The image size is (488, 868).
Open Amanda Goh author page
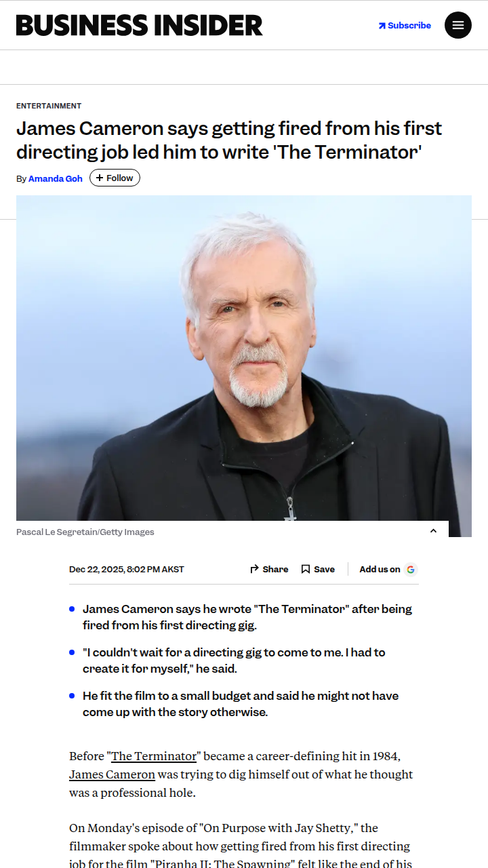click(x=56, y=178)
